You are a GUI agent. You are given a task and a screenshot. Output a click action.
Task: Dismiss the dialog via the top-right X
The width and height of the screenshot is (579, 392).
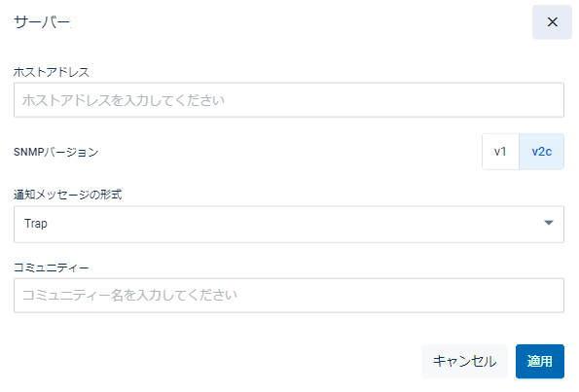(x=552, y=22)
